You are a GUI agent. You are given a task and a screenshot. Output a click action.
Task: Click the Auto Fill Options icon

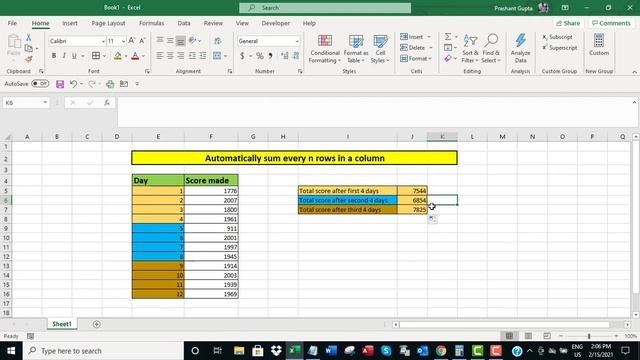pyautogui.click(x=433, y=220)
